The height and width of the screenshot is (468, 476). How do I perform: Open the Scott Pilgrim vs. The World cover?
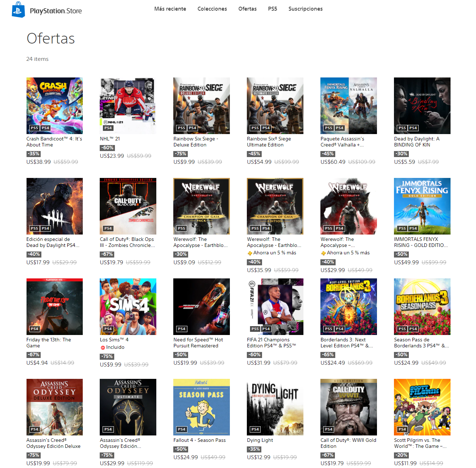422,407
